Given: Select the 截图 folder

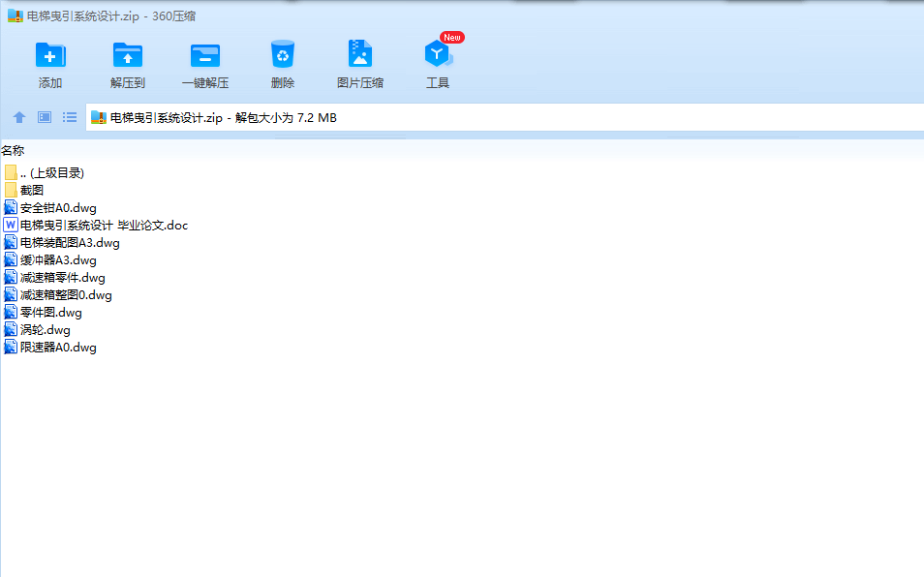Looking at the screenshot, I should [x=32, y=190].
